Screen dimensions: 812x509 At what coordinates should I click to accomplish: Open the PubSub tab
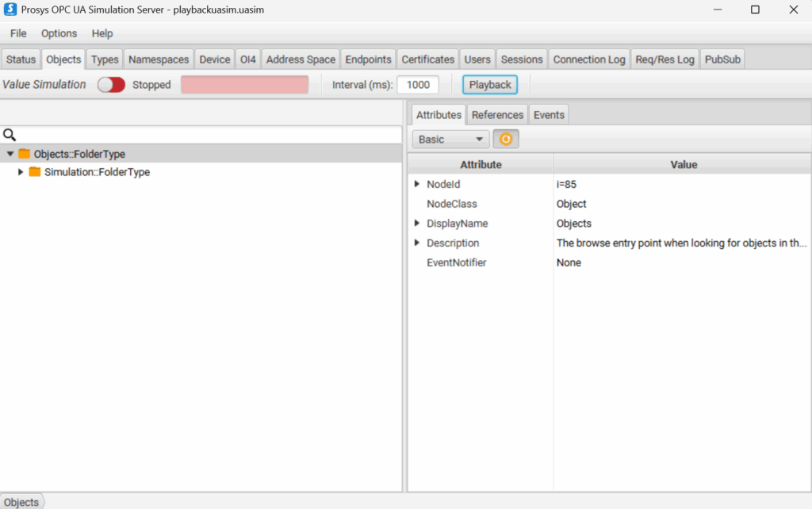722,59
